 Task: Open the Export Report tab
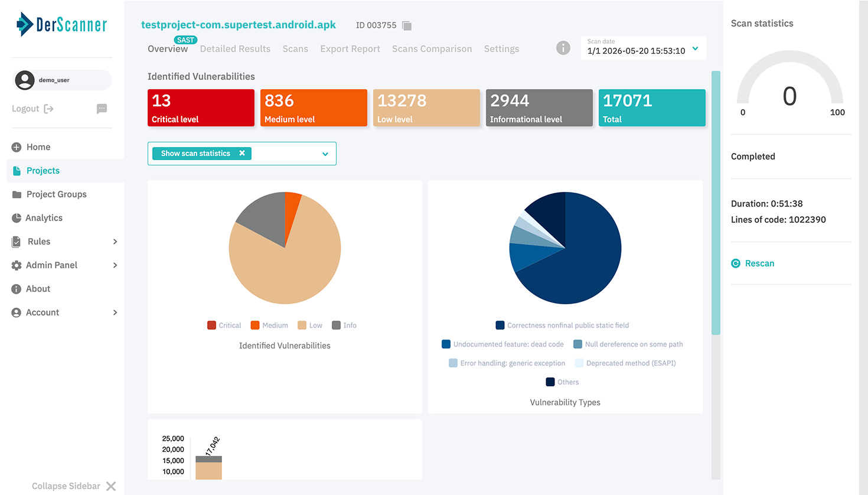(350, 49)
